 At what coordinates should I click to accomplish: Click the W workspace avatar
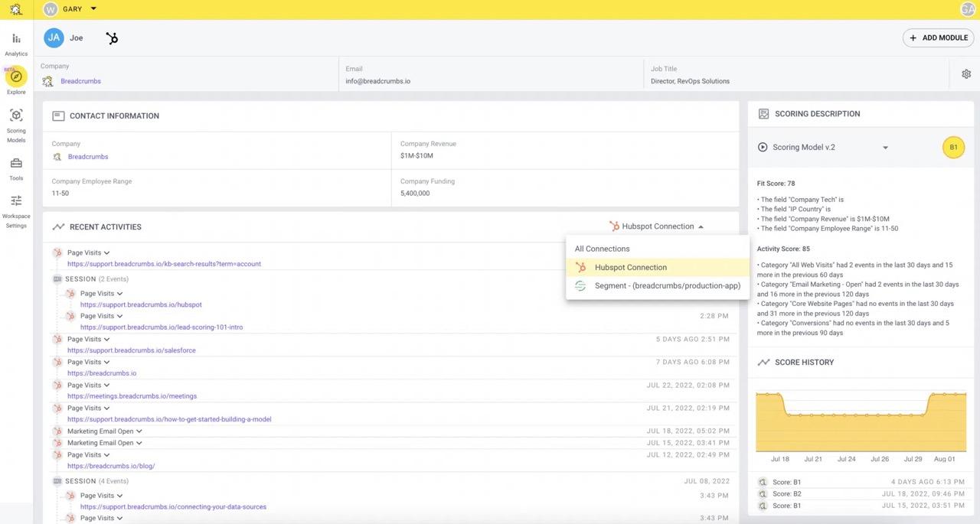point(51,9)
